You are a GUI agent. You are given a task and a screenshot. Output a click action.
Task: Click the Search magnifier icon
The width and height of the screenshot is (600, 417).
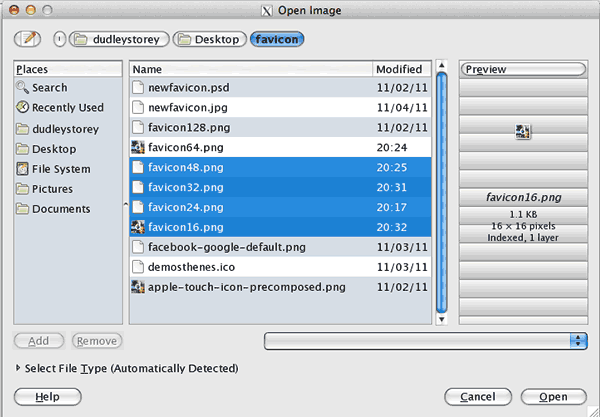pos(22,88)
